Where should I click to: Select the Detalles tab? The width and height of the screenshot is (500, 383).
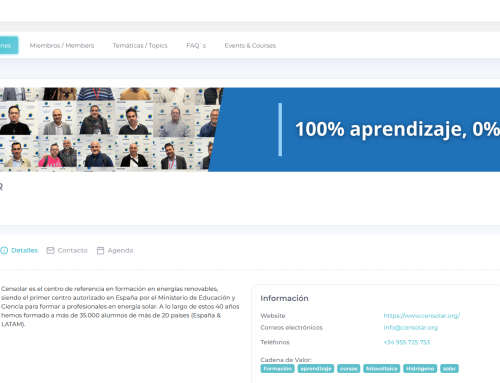(19, 250)
